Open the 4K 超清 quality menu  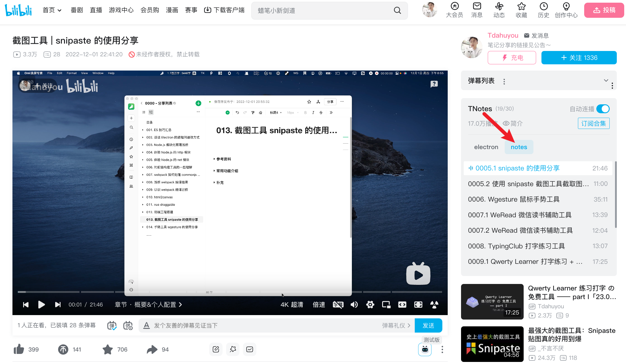[x=292, y=304]
